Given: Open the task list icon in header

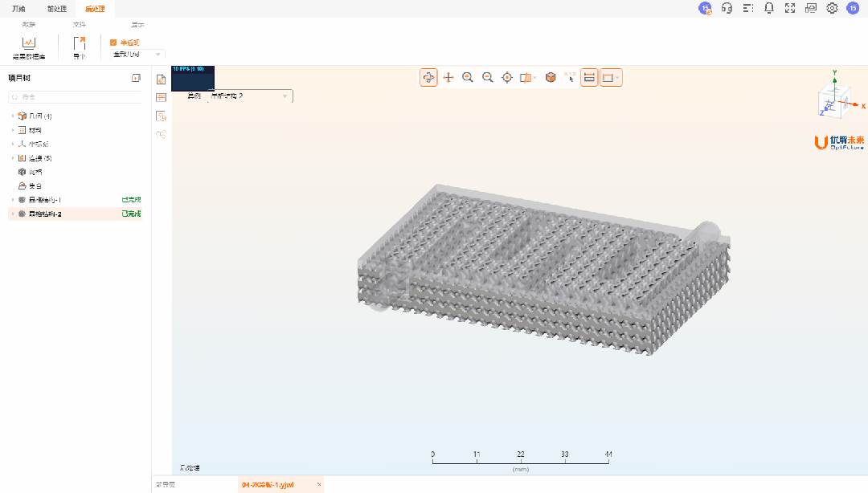Looking at the screenshot, I should click(748, 8).
